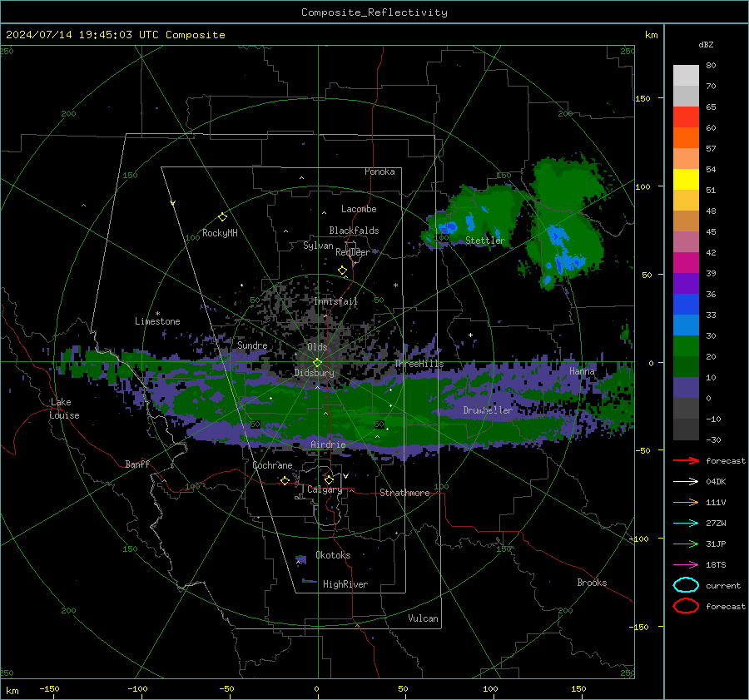Select the Stettler city label

(x=485, y=241)
